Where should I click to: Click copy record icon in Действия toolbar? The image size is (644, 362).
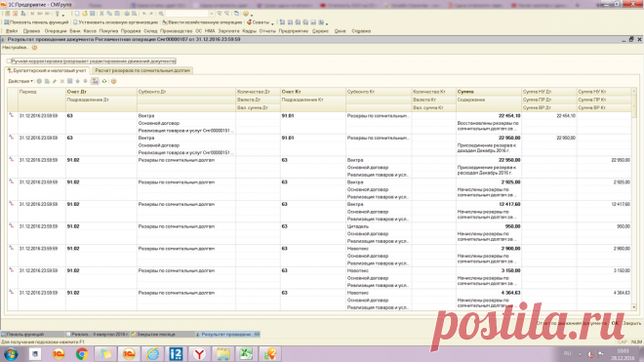coord(47,81)
